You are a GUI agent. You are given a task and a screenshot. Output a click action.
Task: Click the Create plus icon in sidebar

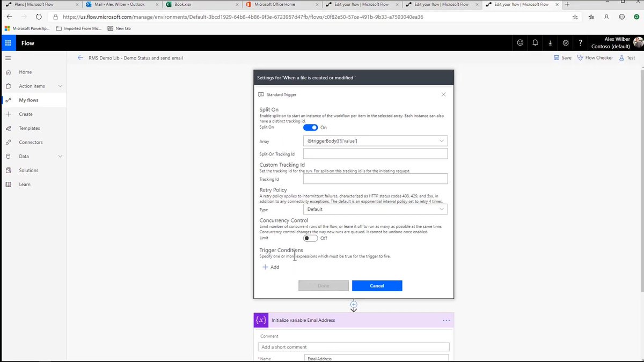tap(8, 114)
